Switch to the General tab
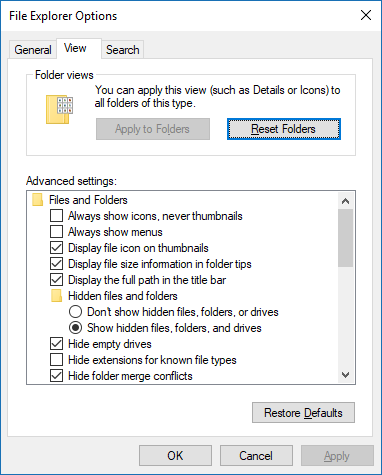This screenshot has width=382, height=475. pos(33,50)
